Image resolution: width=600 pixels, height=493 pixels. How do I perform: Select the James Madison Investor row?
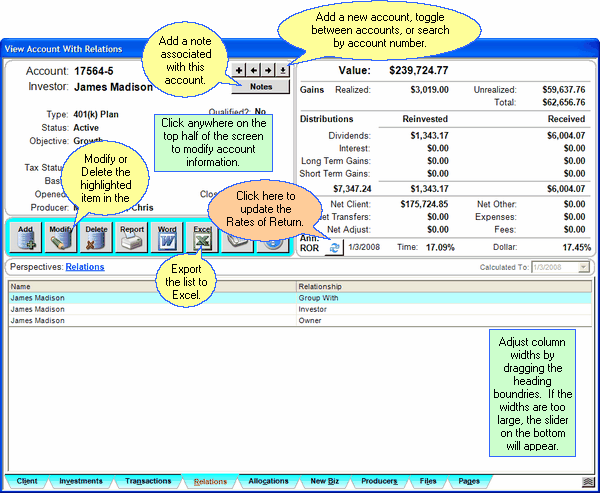pyautogui.click(x=150, y=309)
